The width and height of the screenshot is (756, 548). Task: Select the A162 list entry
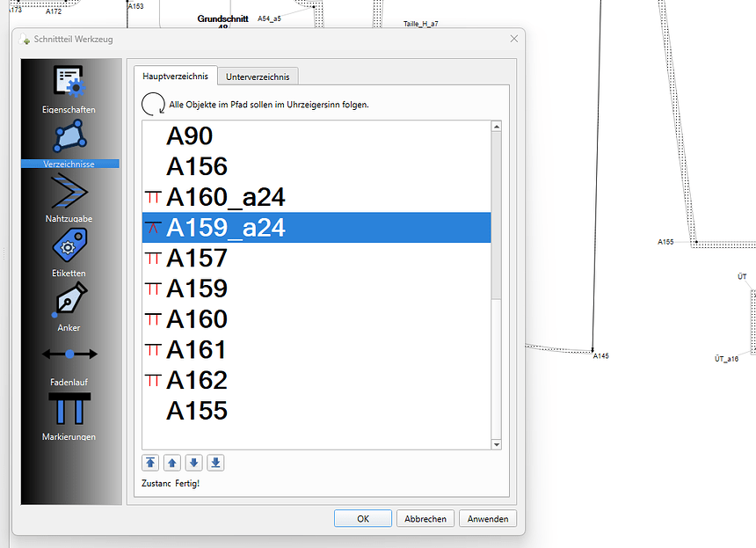(316, 380)
